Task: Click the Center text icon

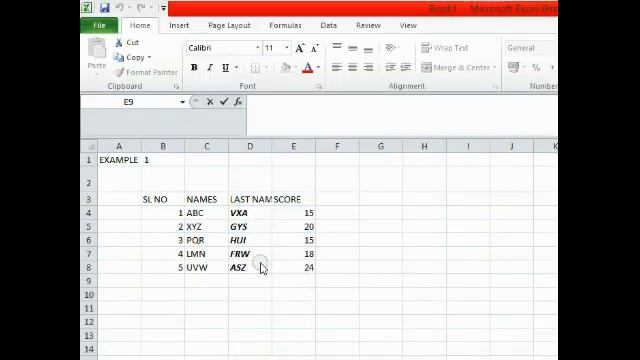Action: [x=353, y=67]
